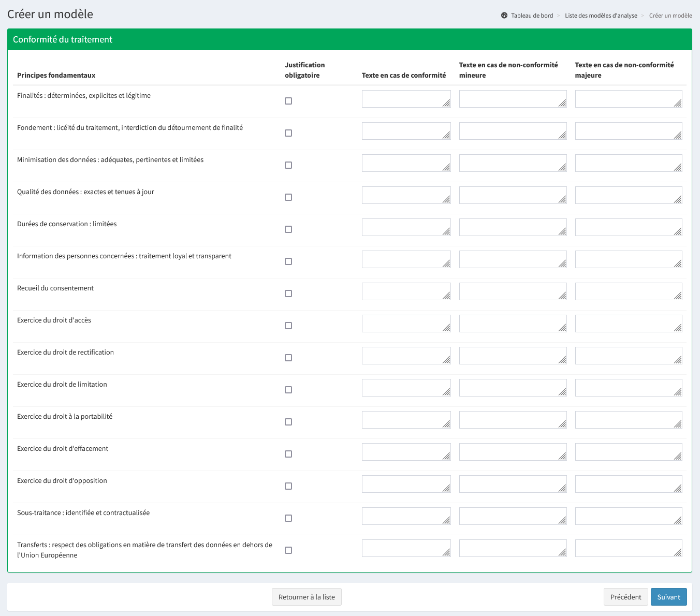Proceed with the Suivant button
The image size is (700, 616).
coord(668,597)
